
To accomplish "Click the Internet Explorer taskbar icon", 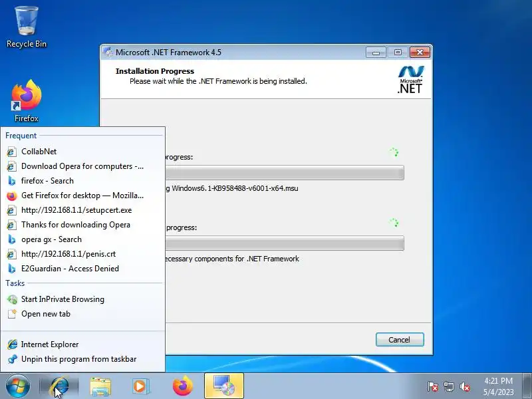I will coord(59,386).
